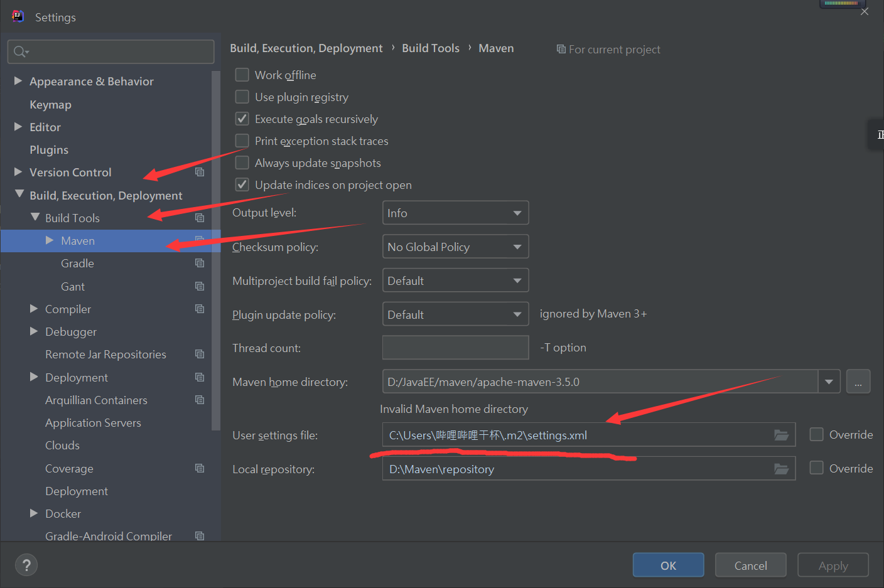This screenshot has height=588, width=884.
Task: Click the project-level icon next to Remote Jar Repositories
Action: pos(200,354)
